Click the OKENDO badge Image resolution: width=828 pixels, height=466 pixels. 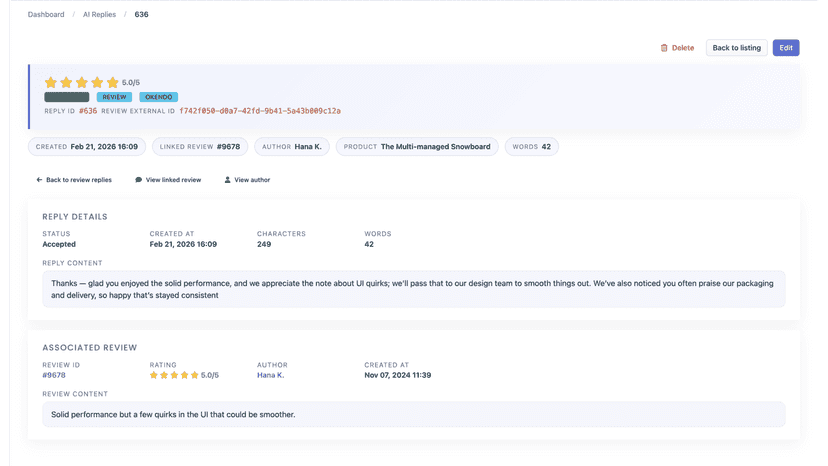pos(158,97)
